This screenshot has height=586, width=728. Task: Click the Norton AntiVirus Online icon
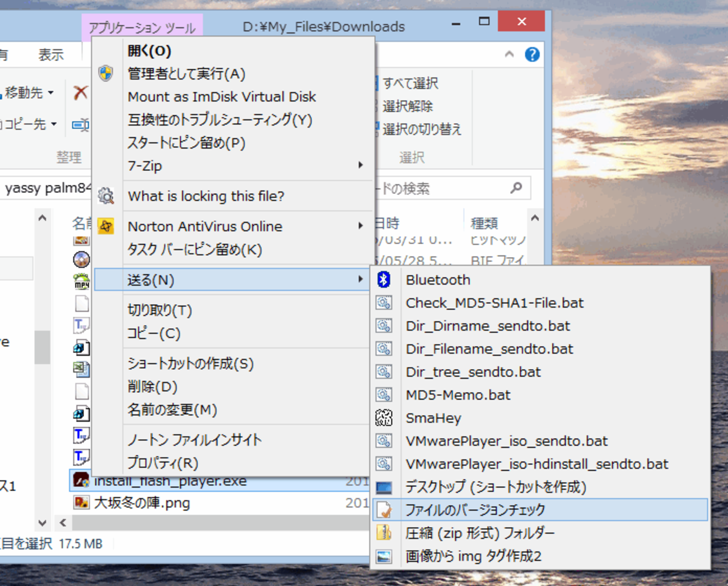tap(106, 226)
